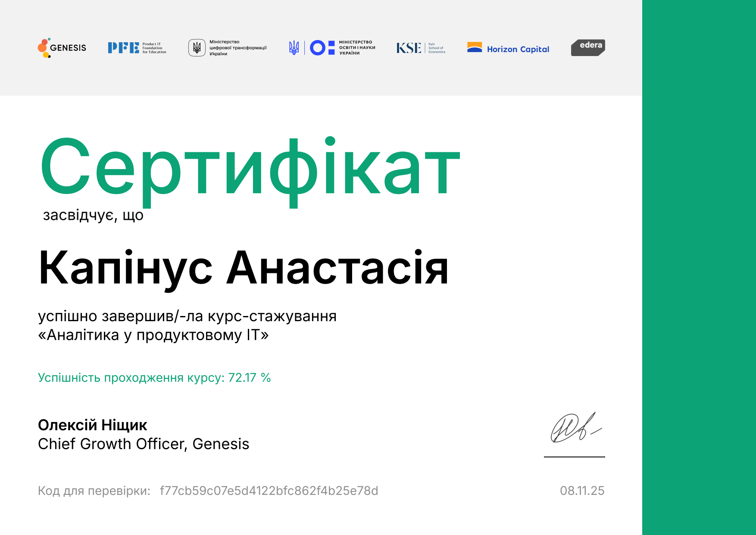Click the line успішно завершив/-ла курс-стажування
The width and height of the screenshot is (756, 535).
pos(187,316)
